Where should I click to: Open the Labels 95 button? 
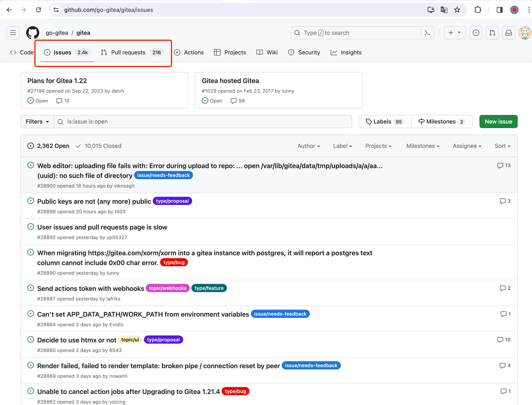(385, 122)
